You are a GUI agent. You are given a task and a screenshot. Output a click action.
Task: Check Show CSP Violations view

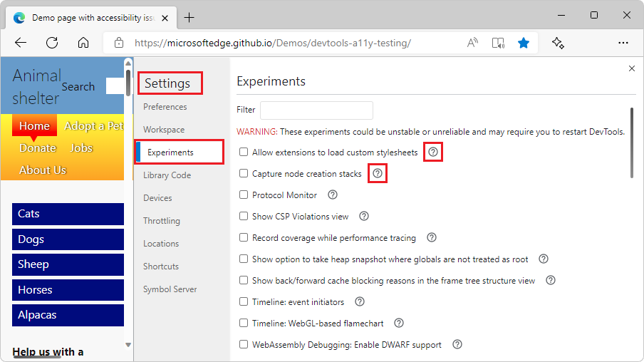point(244,216)
